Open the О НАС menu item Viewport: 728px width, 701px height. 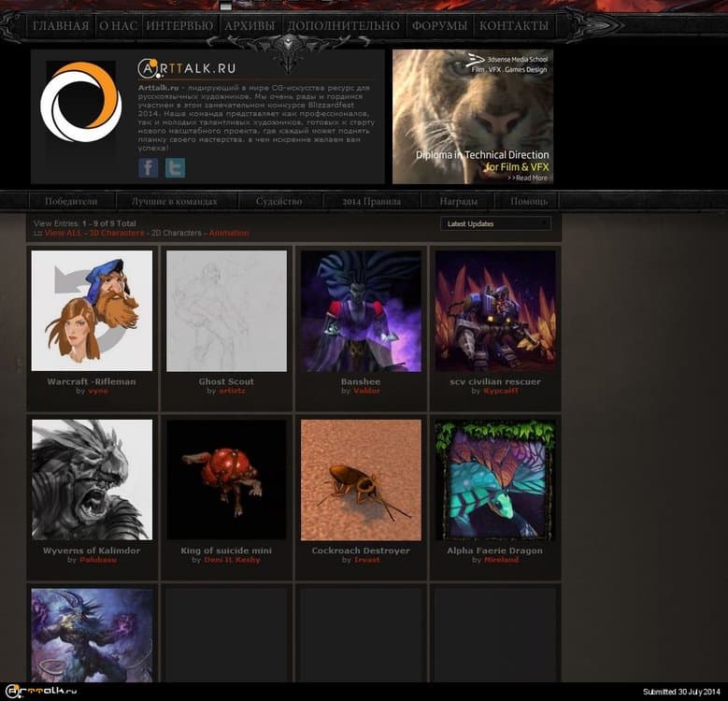(118, 25)
